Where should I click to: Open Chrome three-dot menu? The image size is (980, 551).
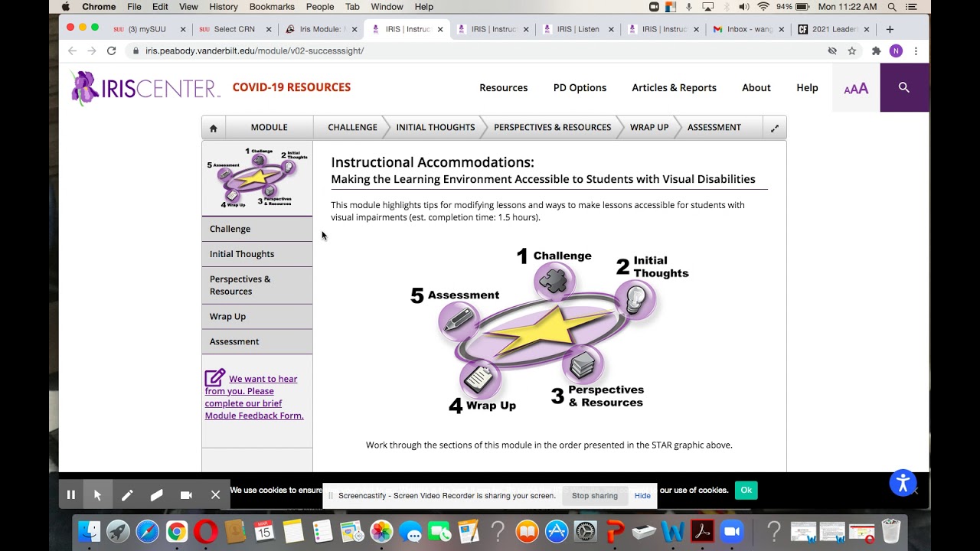916,51
